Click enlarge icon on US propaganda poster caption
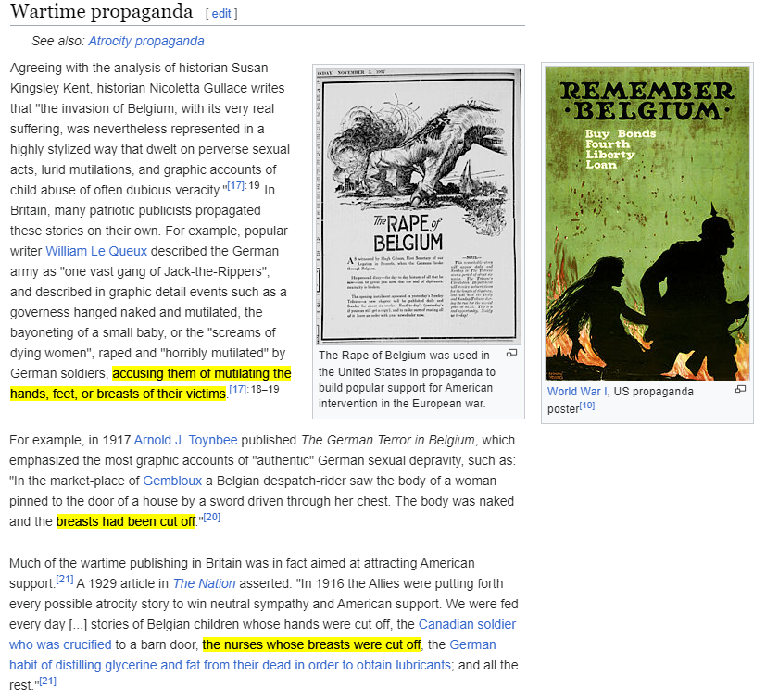The width and height of the screenshot is (766, 700). (x=741, y=389)
